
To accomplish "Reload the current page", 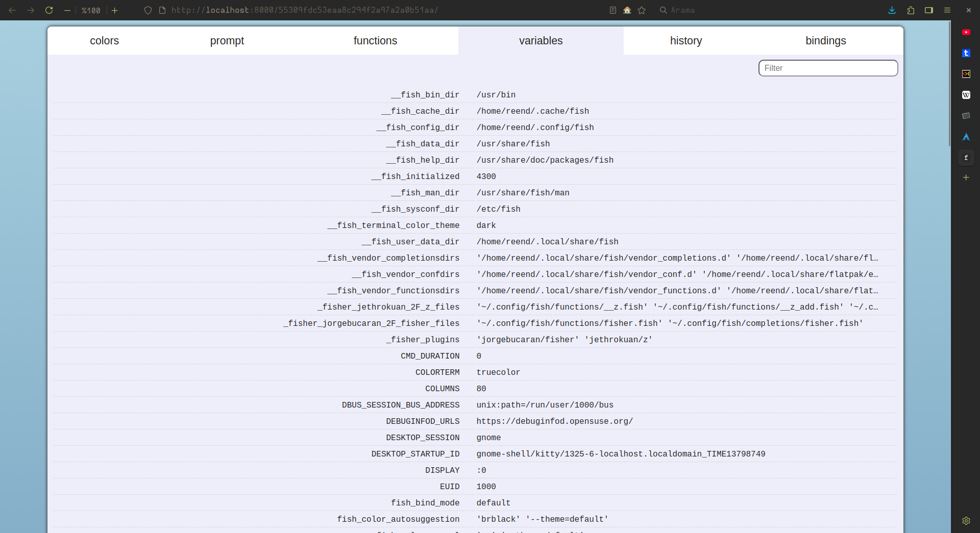I will [49, 10].
